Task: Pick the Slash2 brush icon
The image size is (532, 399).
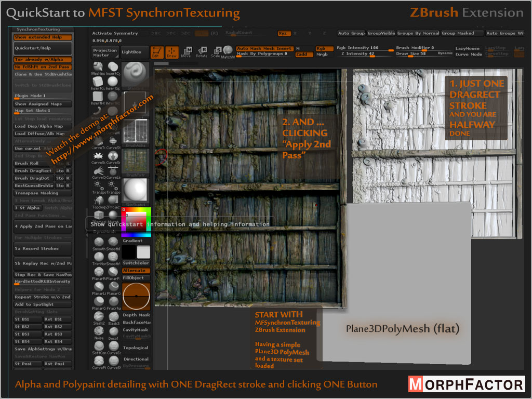Action: click(99, 316)
